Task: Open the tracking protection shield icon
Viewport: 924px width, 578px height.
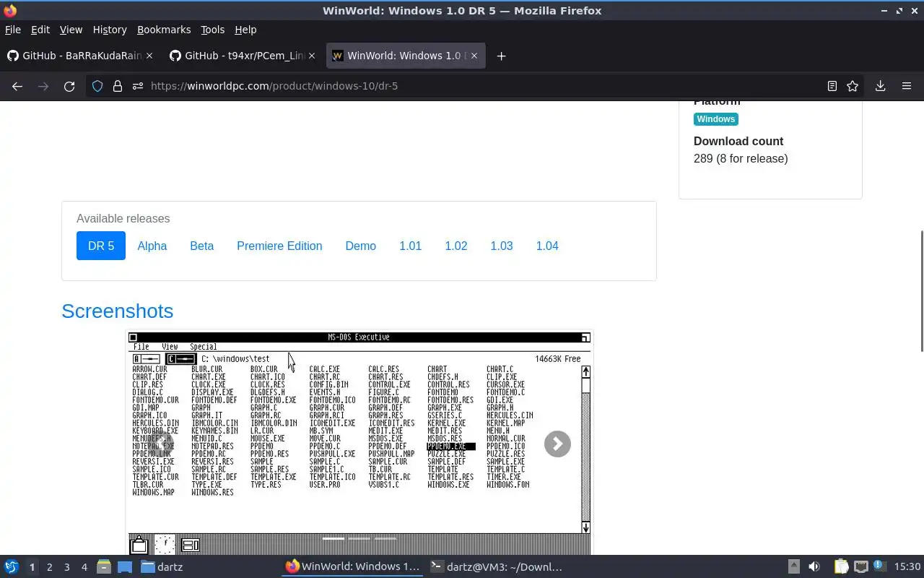Action: [97, 86]
